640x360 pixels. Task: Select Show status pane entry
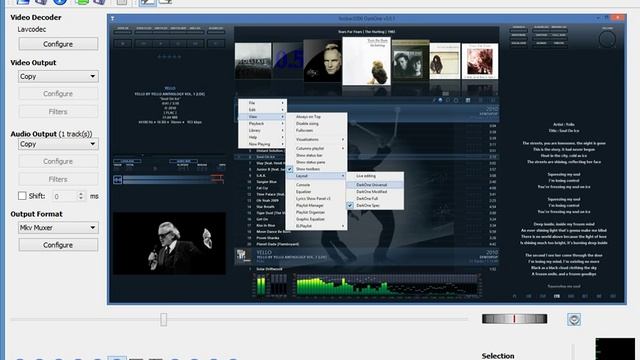pyautogui.click(x=316, y=162)
